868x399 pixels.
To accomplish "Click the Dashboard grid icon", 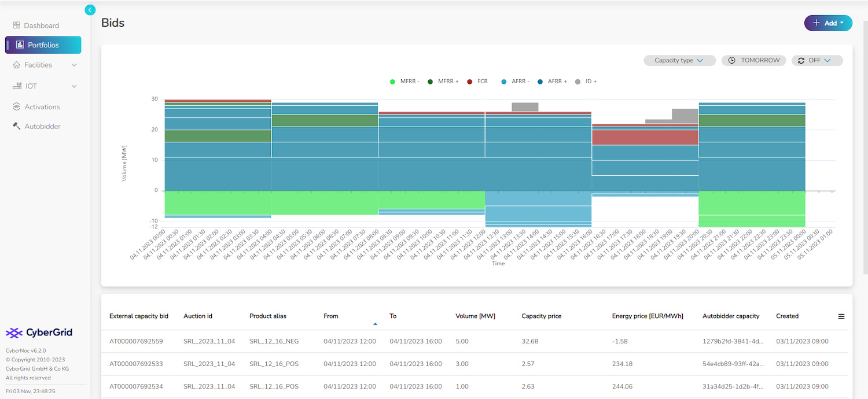I will (x=16, y=25).
